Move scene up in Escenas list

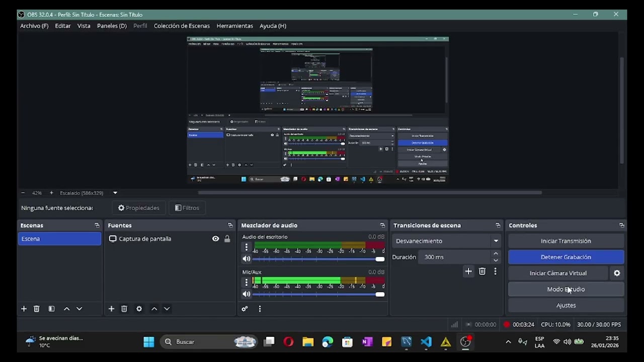pyautogui.click(x=66, y=309)
